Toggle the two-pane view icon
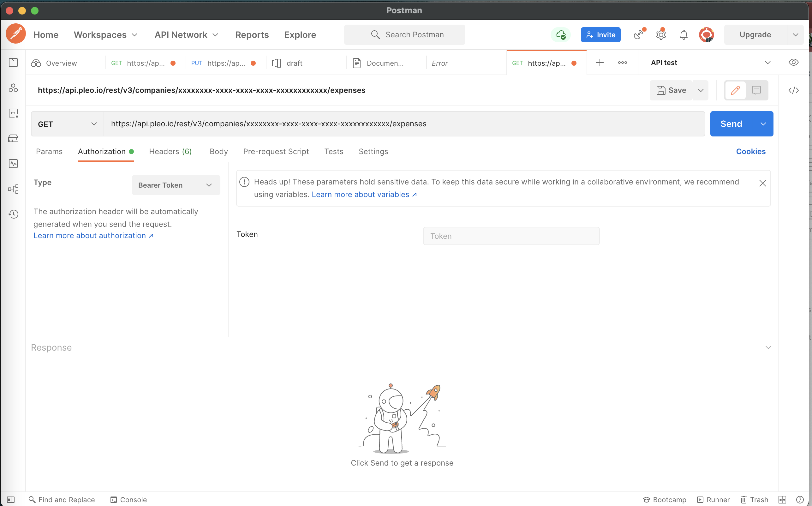 click(782, 500)
